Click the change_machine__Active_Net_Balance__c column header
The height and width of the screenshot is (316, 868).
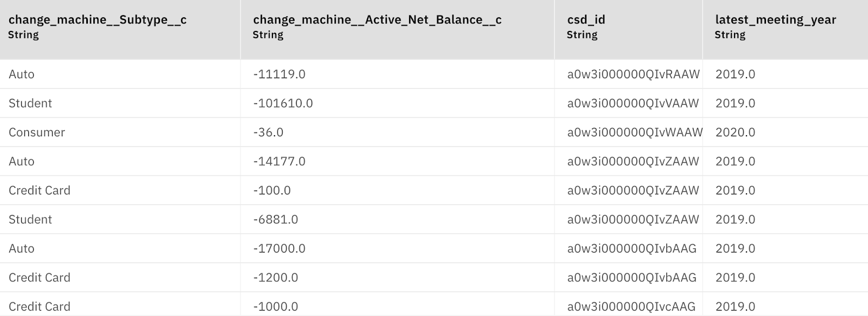(377, 20)
